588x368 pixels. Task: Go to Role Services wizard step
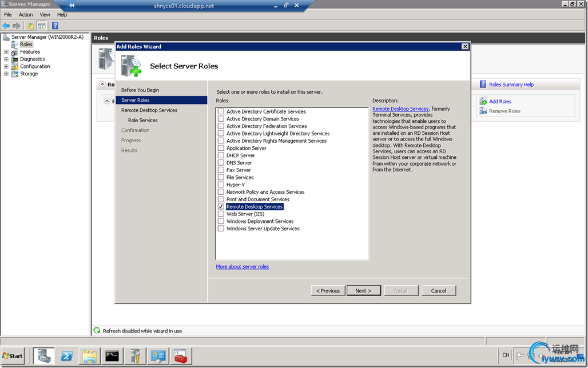pos(143,121)
